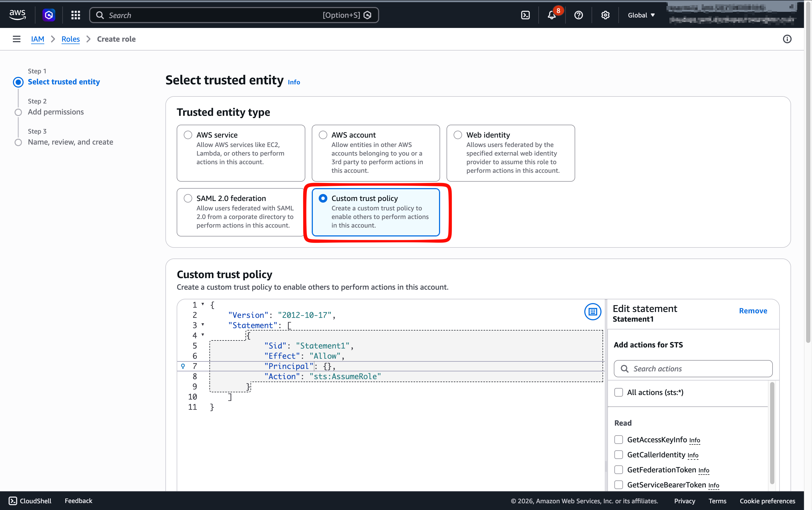Screen dimensions: 812x510
Task: Collapse the code fold arrow on line 1
Action: (x=203, y=304)
